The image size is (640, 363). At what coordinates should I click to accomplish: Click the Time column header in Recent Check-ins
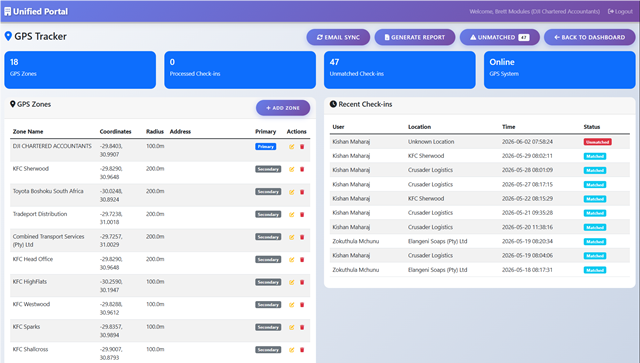509,127
